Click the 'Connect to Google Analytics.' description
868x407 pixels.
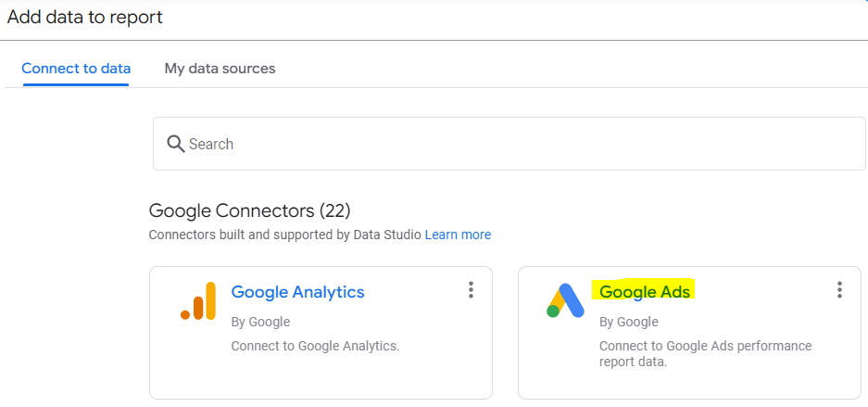coord(315,346)
